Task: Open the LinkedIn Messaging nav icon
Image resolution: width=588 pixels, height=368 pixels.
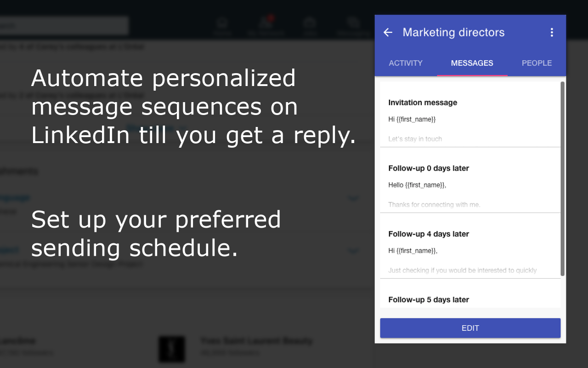Action: 353,24
